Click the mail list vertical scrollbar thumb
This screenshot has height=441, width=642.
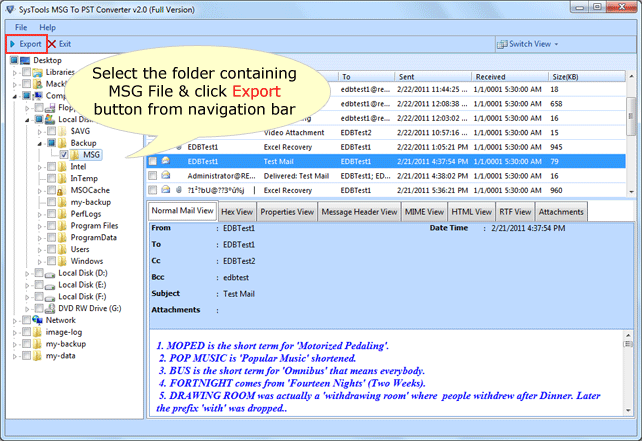[x=631, y=117]
